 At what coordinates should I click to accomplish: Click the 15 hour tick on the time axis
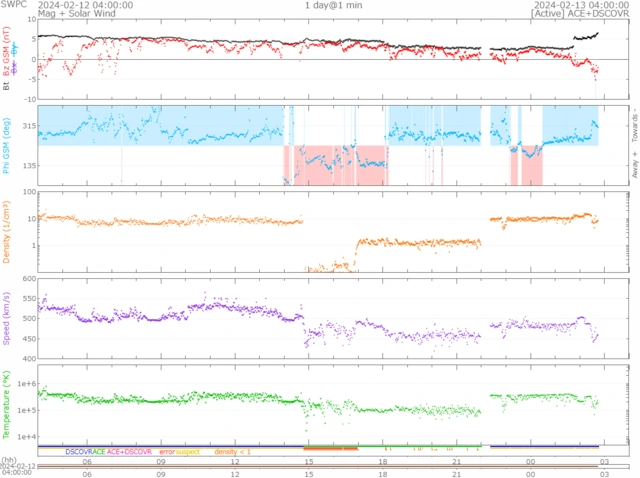pyautogui.click(x=309, y=461)
